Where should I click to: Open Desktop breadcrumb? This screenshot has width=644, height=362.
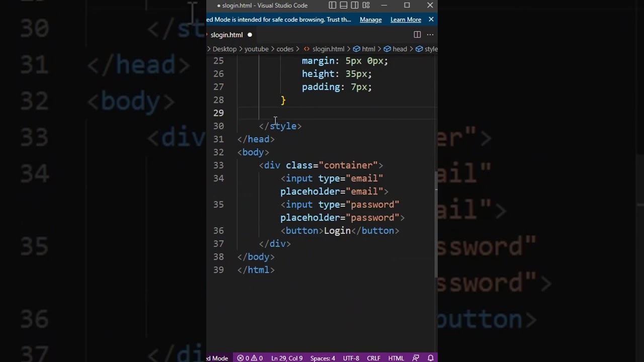[224, 49]
